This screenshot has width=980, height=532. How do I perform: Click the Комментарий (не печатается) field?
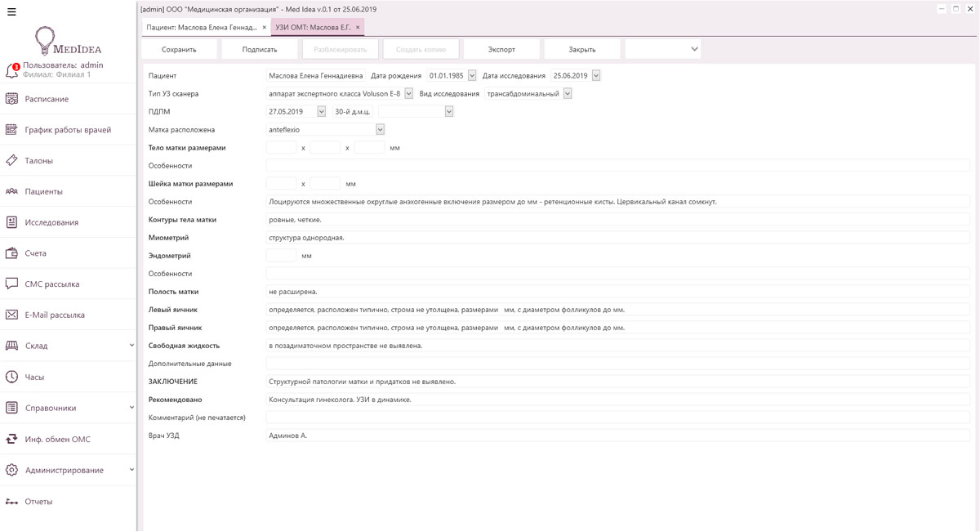point(618,418)
